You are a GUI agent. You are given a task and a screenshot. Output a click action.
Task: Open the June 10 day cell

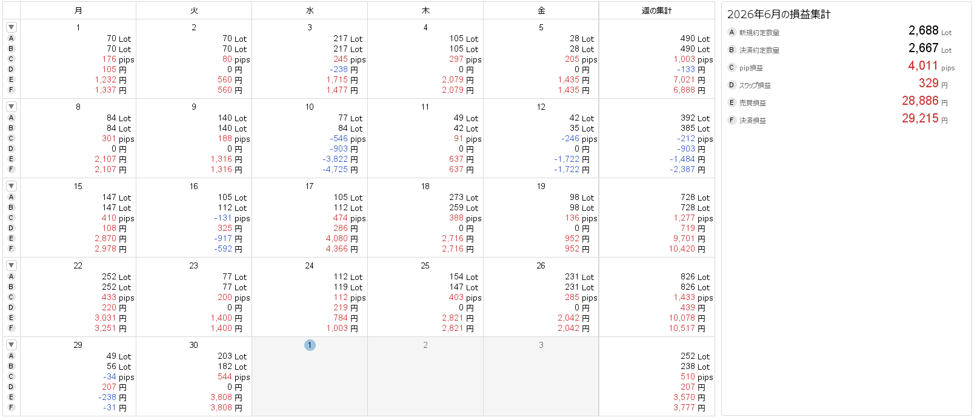pos(310,138)
